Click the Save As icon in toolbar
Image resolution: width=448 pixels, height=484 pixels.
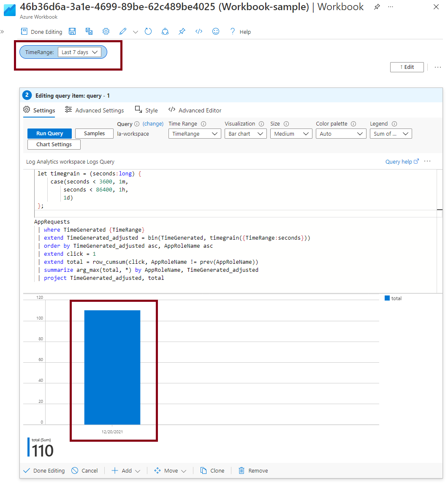(89, 31)
